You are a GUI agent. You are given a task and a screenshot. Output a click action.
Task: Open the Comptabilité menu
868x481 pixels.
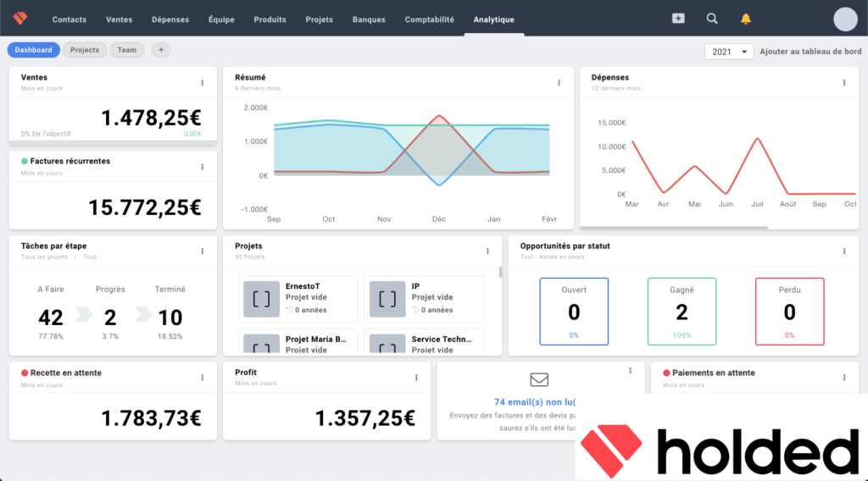click(429, 19)
